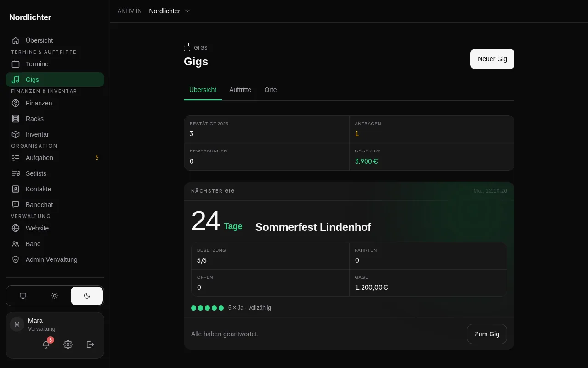Expand the Nordlichter band switcher dropdown
The image size is (588, 368).
(x=170, y=11)
